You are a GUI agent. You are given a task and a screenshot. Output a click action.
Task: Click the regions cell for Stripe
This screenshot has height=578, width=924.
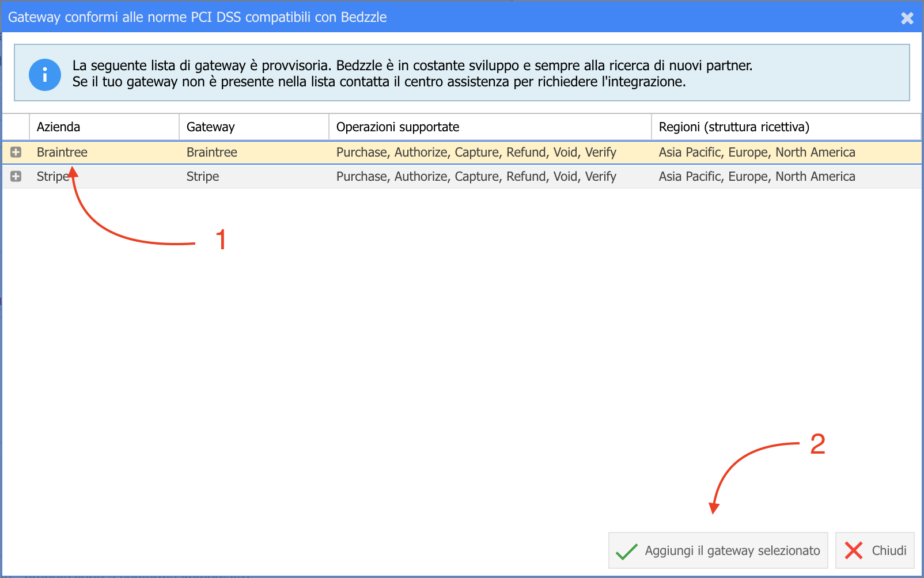point(757,176)
